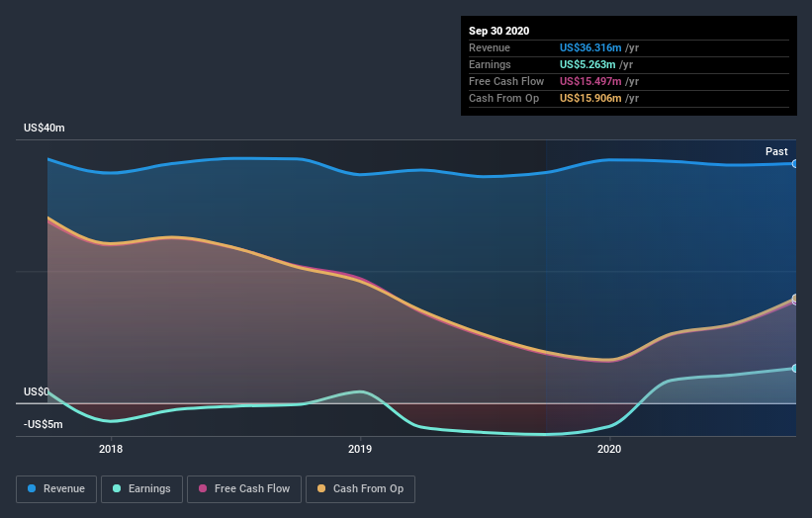Toggle the Cash From Op legend button

pyautogui.click(x=360, y=489)
